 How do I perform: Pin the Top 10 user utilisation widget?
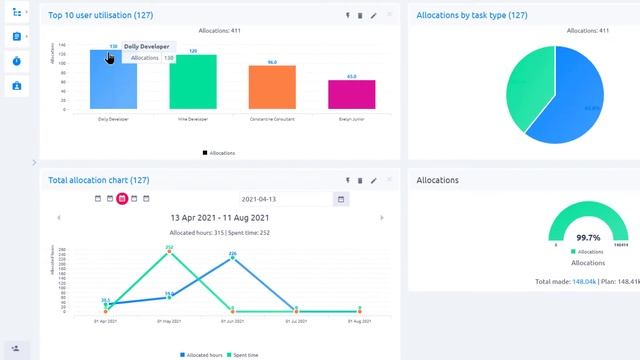(x=348, y=16)
